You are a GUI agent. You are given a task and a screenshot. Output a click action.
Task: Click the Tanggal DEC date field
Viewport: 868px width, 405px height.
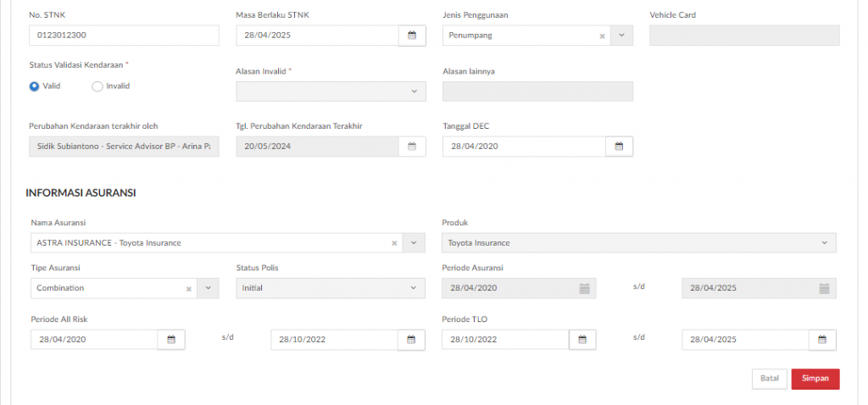524,147
